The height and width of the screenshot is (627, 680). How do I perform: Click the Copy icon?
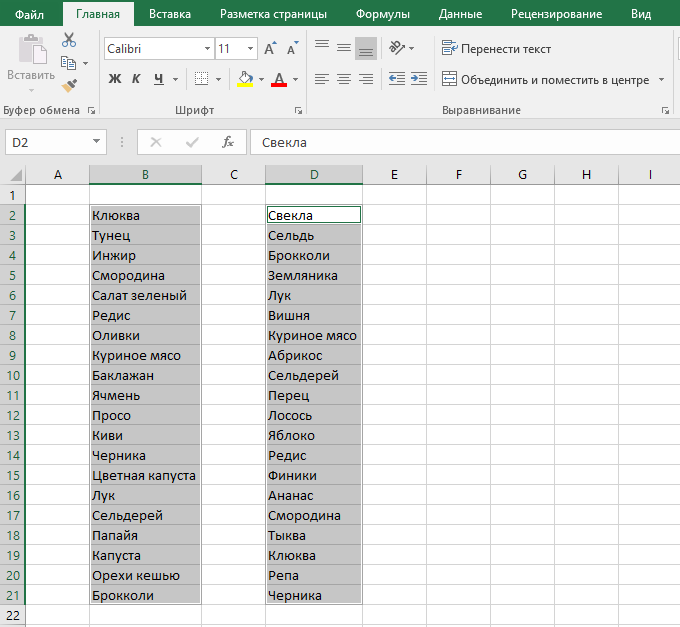(x=68, y=63)
